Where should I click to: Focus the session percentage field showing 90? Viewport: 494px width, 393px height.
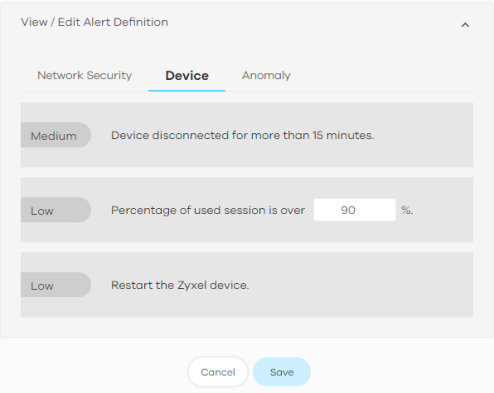tap(355, 210)
